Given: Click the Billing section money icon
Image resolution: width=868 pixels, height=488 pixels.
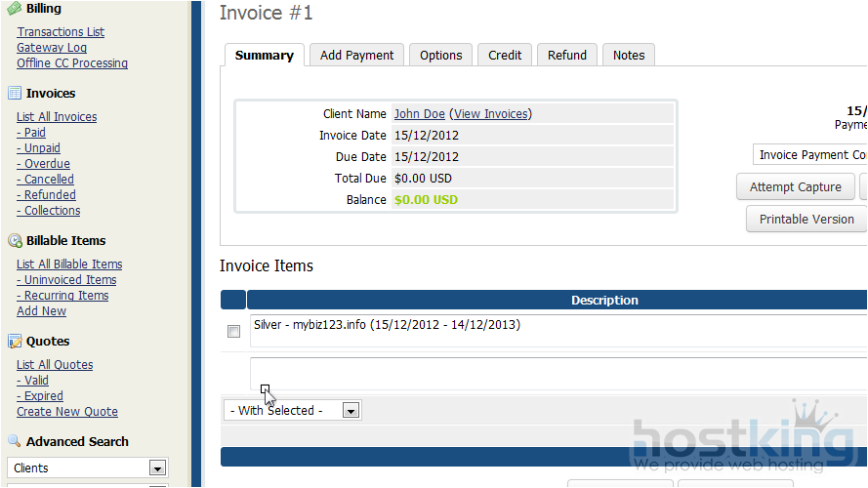Looking at the screenshot, I should 15,9.
